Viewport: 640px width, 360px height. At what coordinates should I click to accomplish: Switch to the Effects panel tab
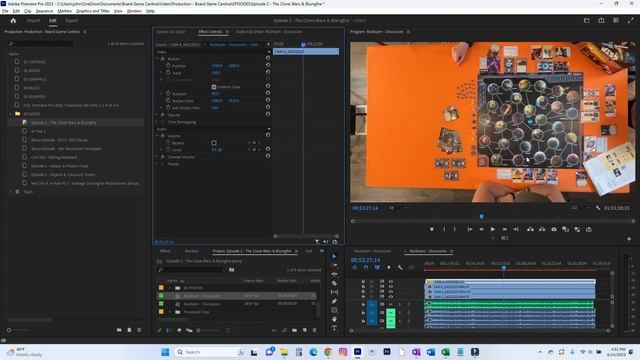(165, 251)
